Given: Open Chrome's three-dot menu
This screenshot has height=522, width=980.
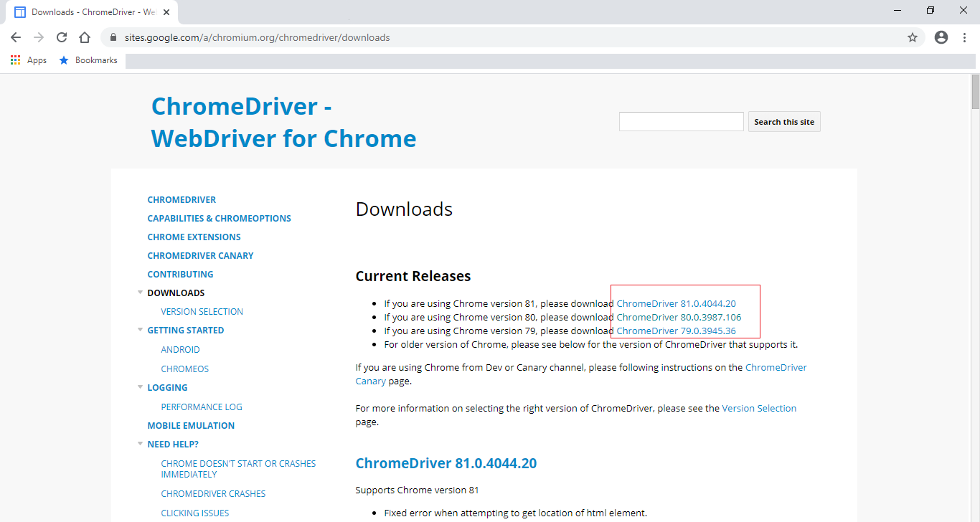Looking at the screenshot, I should 964,37.
